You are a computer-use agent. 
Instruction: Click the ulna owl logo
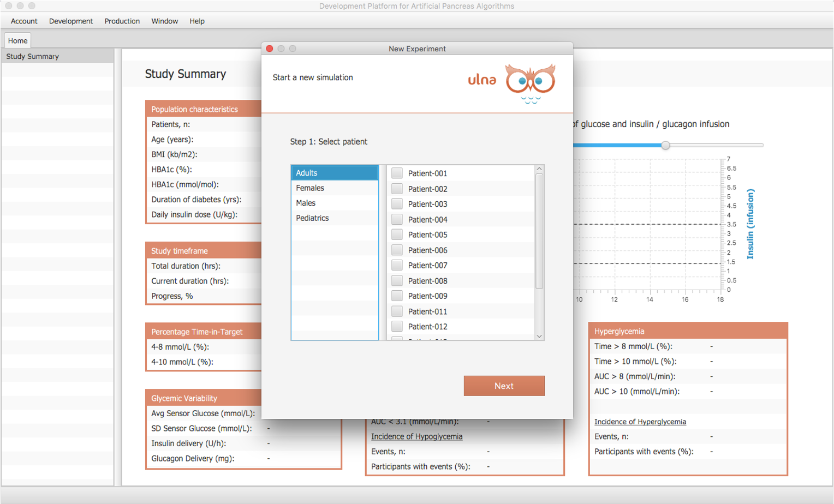tap(529, 83)
